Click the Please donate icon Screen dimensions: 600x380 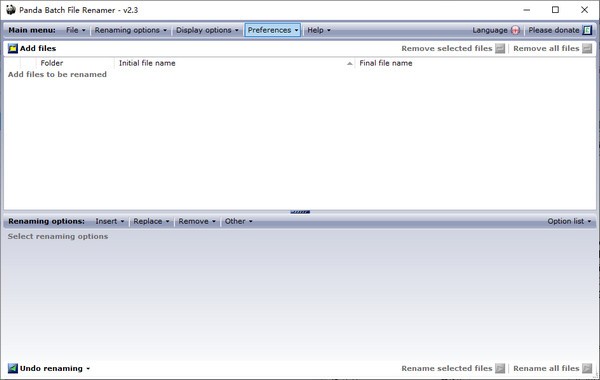(587, 30)
